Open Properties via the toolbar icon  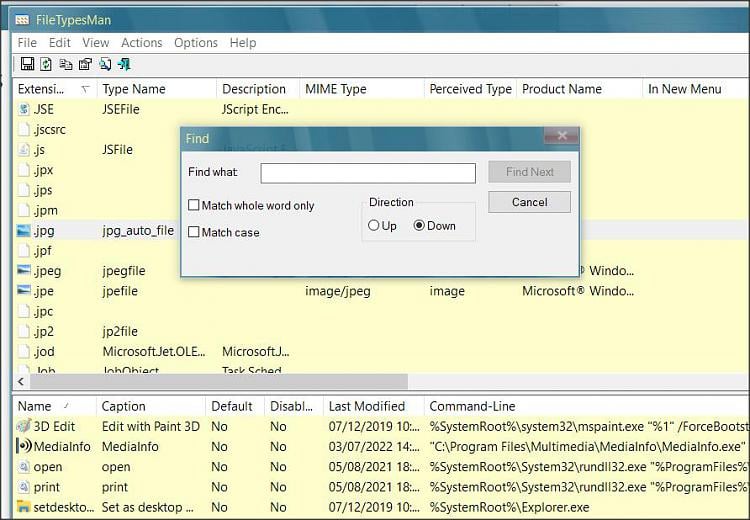point(85,65)
